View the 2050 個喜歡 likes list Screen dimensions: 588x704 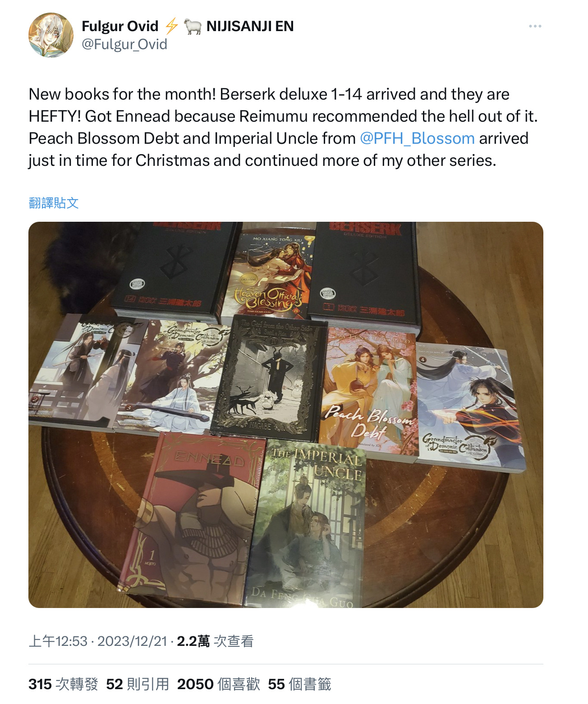click(x=219, y=684)
